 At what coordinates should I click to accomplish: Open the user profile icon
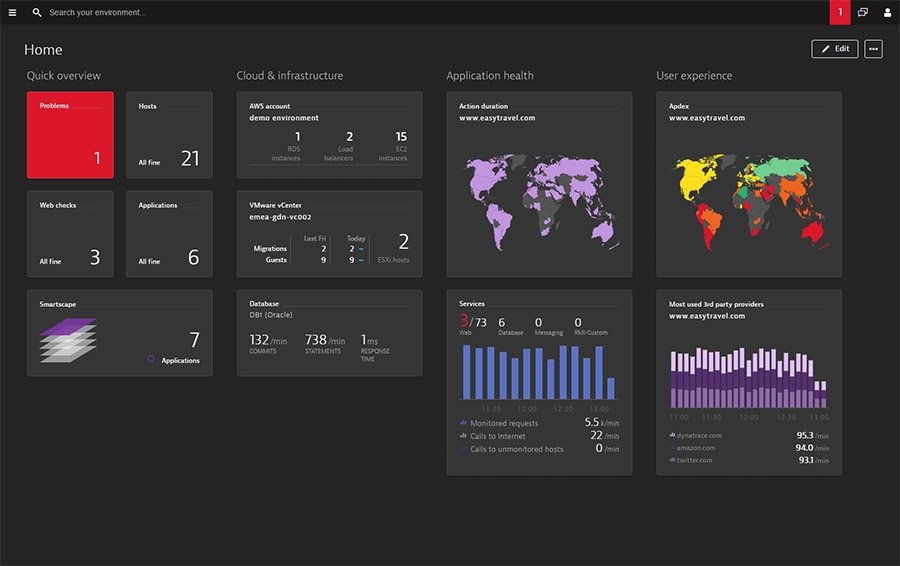pos(887,12)
